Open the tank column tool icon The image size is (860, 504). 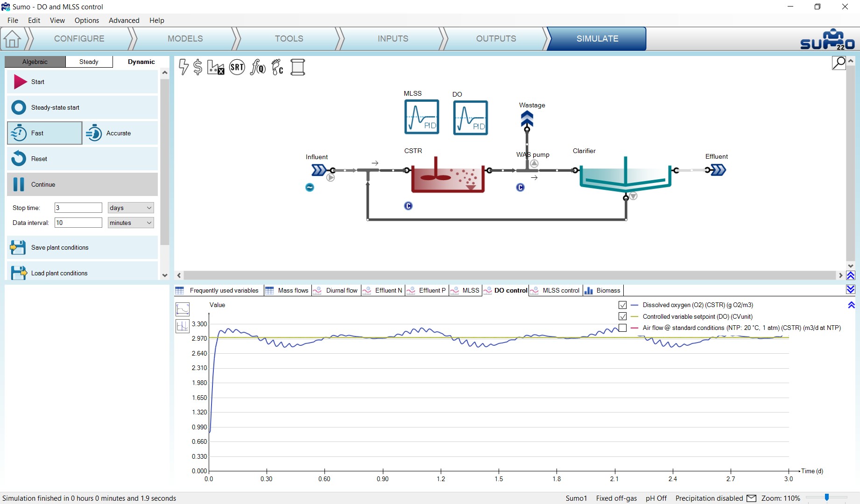(x=298, y=67)
